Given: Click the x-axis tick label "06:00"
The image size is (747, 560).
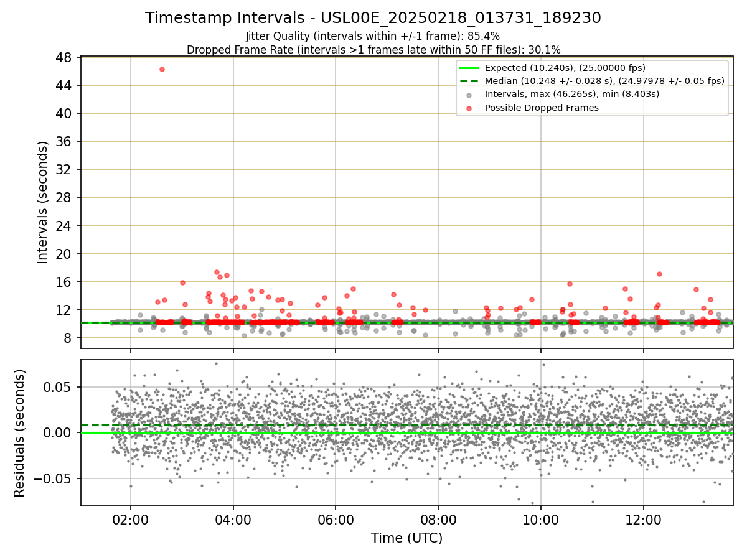Looking at the screenshot, I should tap(336, 519).
